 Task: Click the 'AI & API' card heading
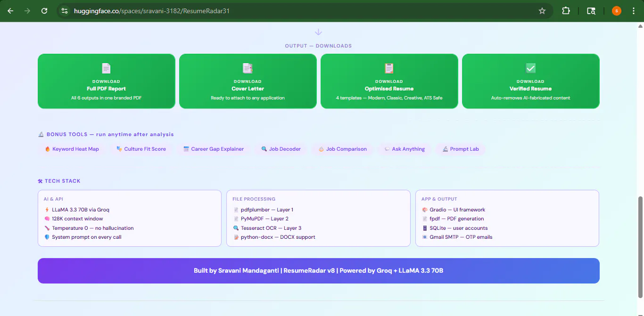53,199
